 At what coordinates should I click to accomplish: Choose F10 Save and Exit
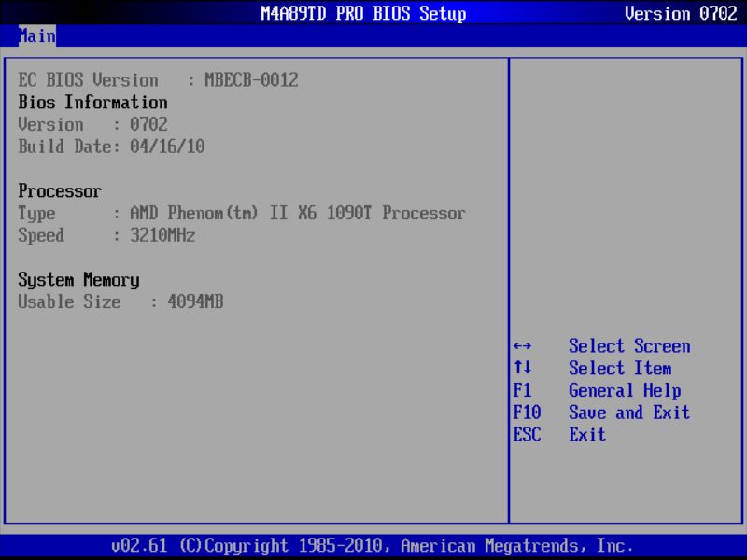[602, 412]
